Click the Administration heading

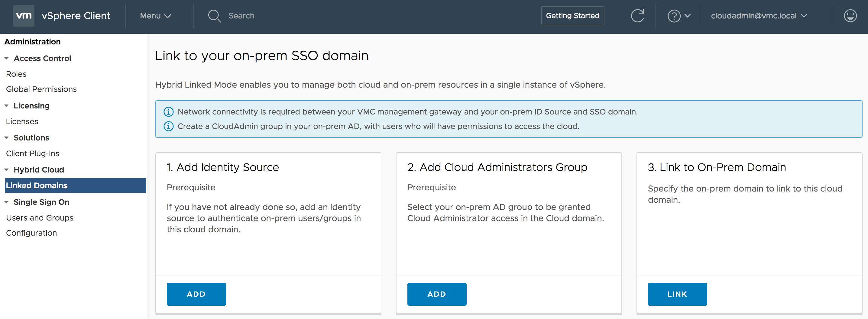(32, 42)
